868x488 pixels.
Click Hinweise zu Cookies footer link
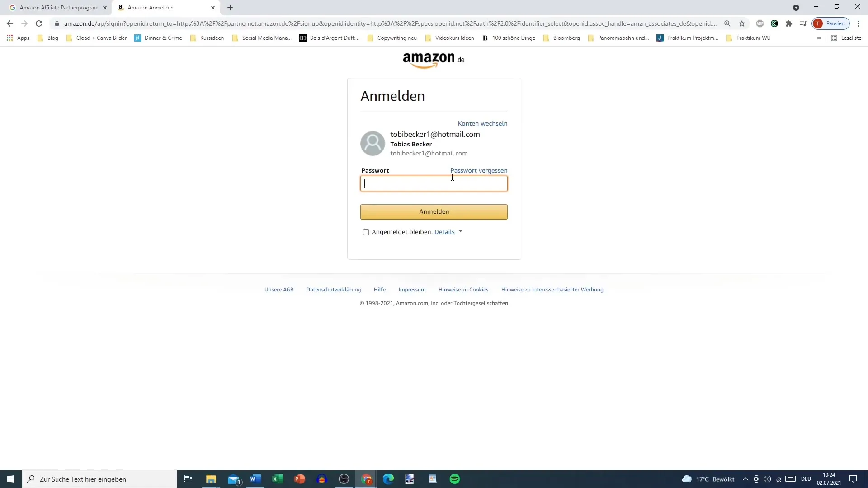(x=464, y=290)
